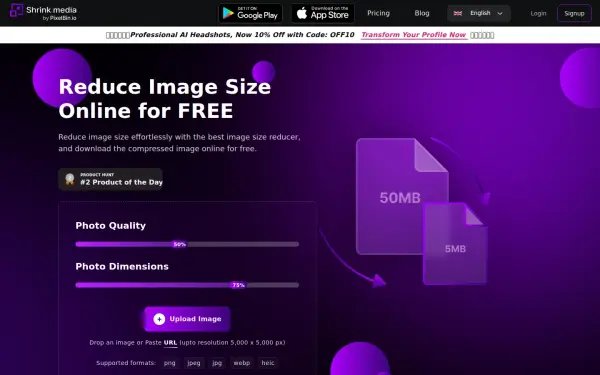This screenshot has height=375, width=600.
Task: Click the plus icon in Upload Image
Action: [159, 319]
